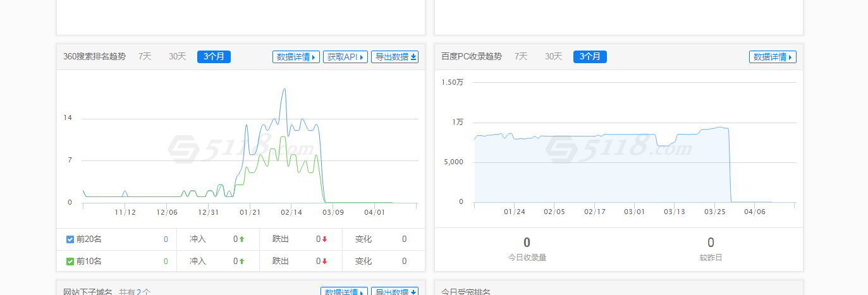
Task: Click the 1.50万 axis label
Action: click(453, 82)
